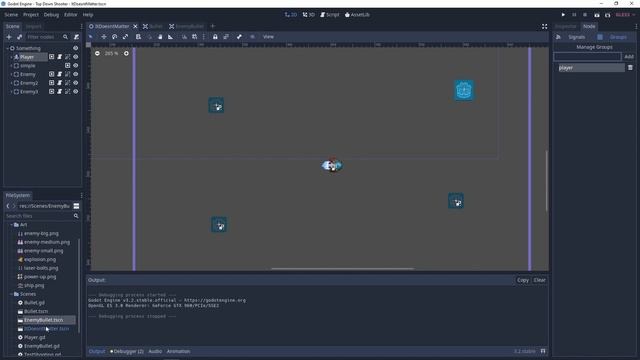Open the Editor menu
640x360 pixels.
pyautogui.click(x=71, y=15)
